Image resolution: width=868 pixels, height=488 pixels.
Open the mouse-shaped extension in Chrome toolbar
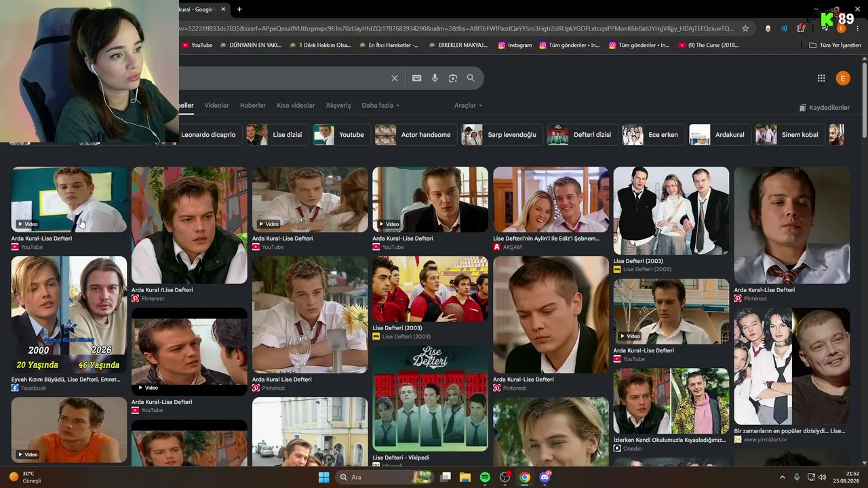click(768, 28)
